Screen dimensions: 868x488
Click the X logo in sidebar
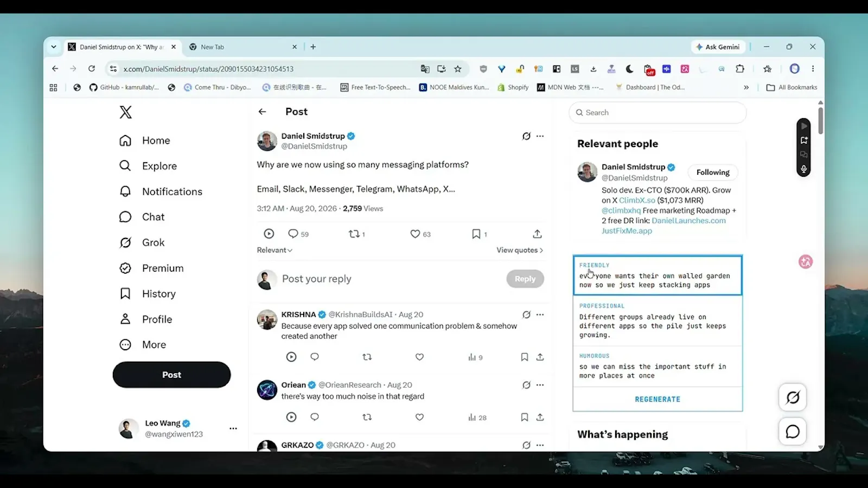pos(125,112)
